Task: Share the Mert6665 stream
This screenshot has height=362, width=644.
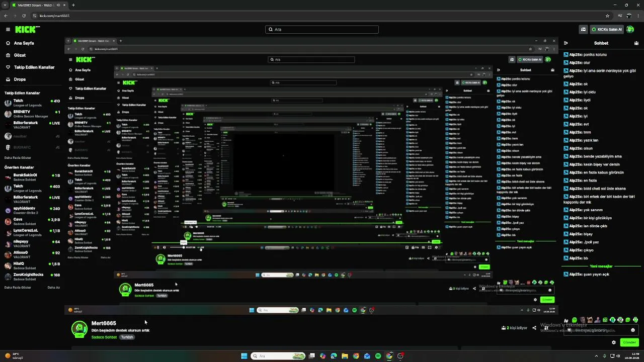Action: [534, 328]
